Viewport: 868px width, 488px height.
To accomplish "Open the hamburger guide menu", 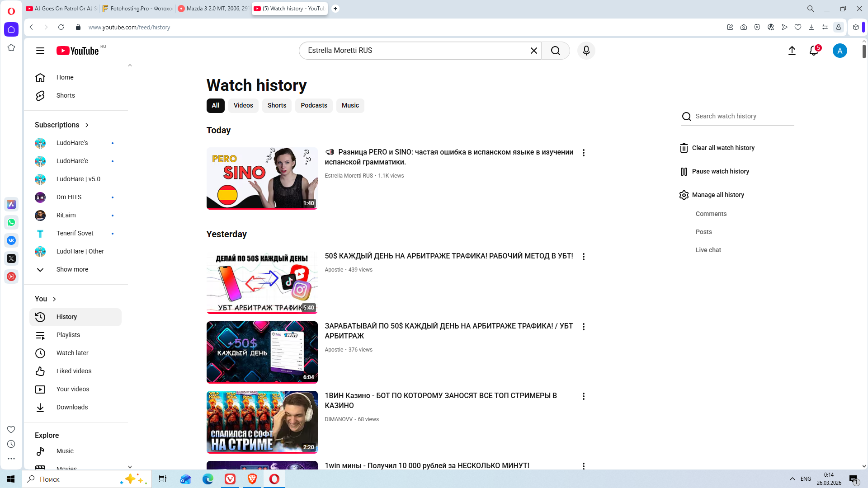I will [40, 51].
